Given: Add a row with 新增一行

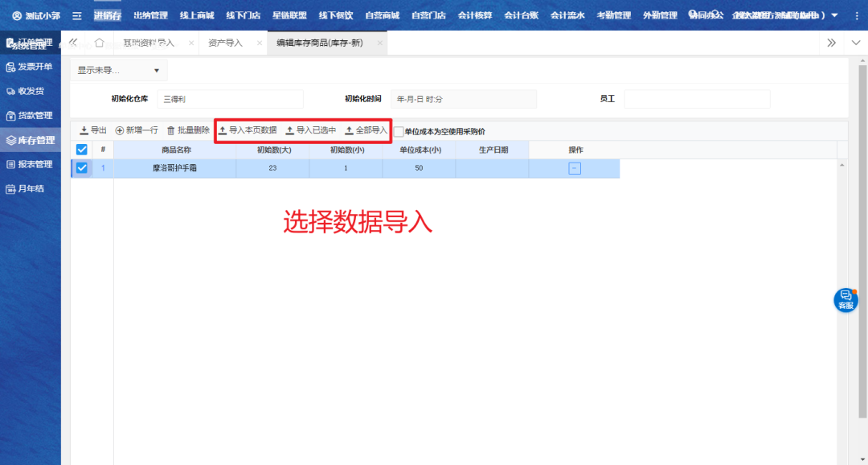Looking at the screenshot, I should 137,130.
